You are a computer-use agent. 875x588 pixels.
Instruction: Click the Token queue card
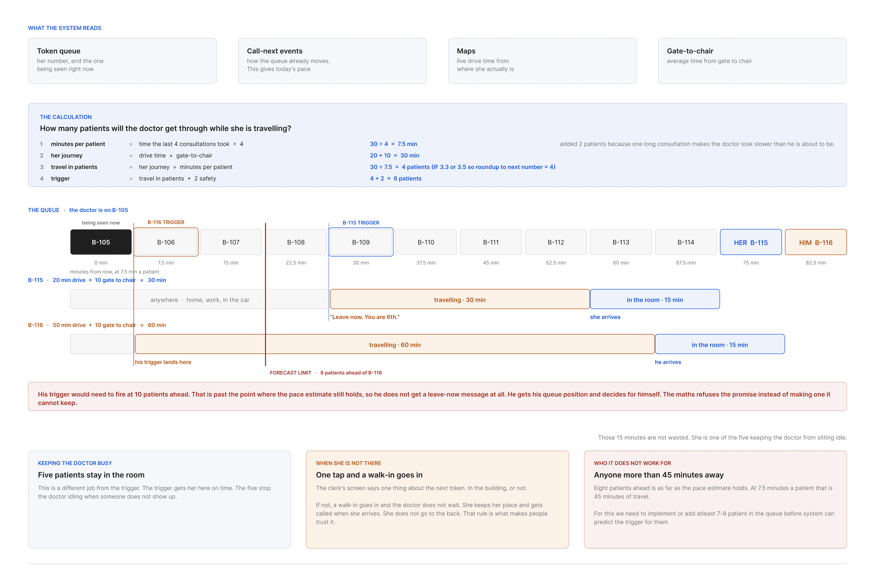(x=122, y=61)
